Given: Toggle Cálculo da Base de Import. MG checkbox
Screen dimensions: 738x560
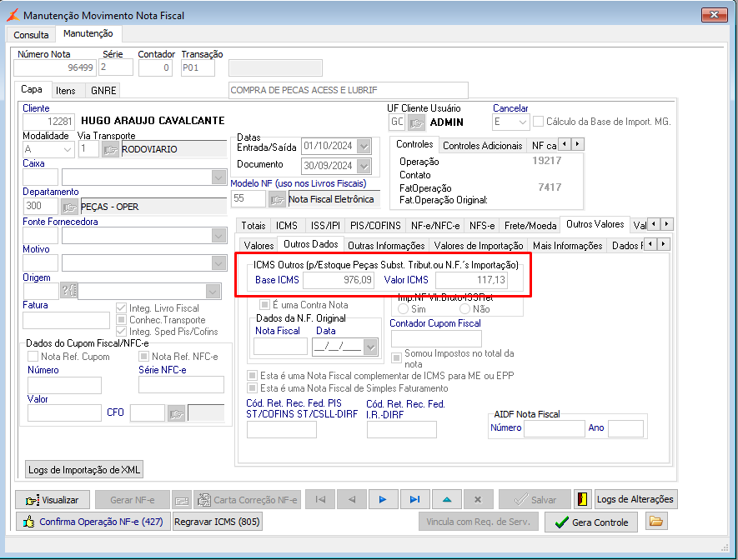Looking at the screenshot, I should point(539,122).
